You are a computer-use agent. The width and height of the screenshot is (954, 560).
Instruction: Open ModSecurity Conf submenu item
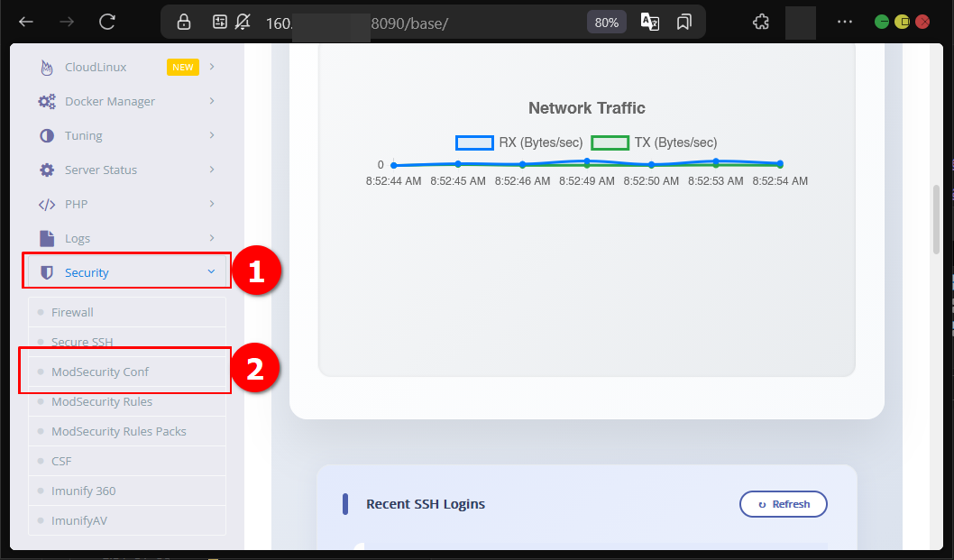click(x=100, y=372)
